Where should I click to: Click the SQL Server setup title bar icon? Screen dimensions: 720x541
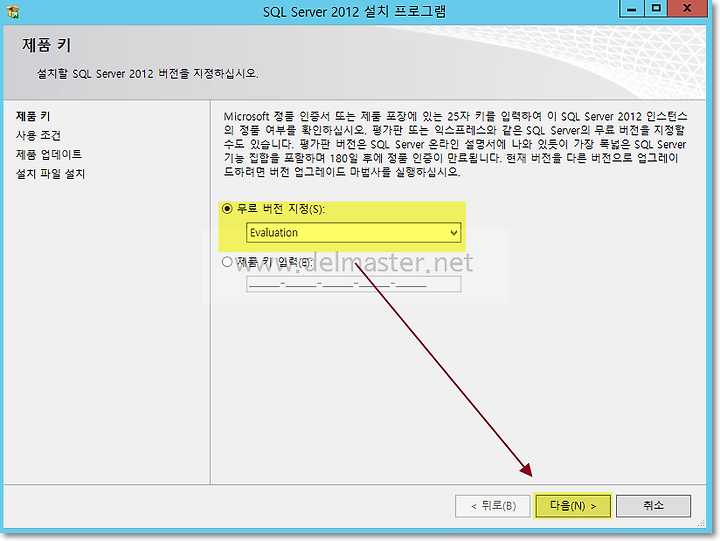click(x=13, y=11)
